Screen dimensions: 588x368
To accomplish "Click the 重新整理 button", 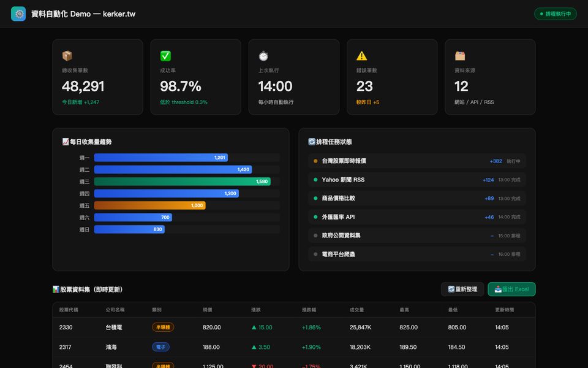I will click(462, 289).
